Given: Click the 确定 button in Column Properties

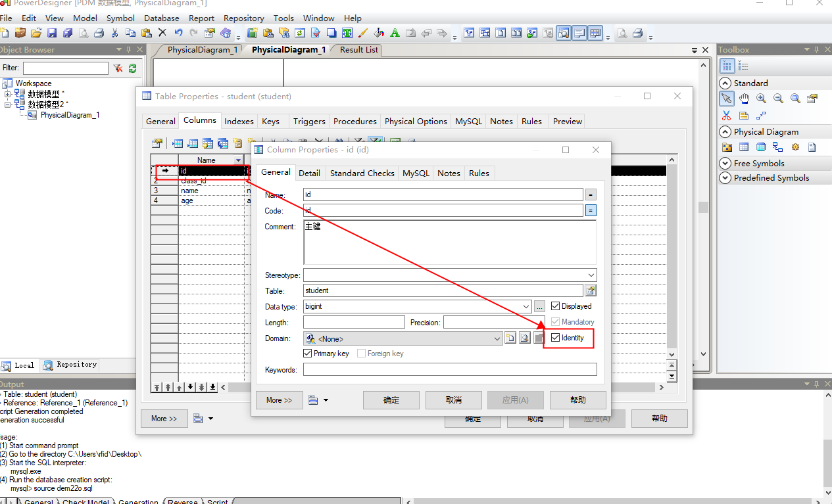Looking at the screenshot, I should tap(391, 400).
